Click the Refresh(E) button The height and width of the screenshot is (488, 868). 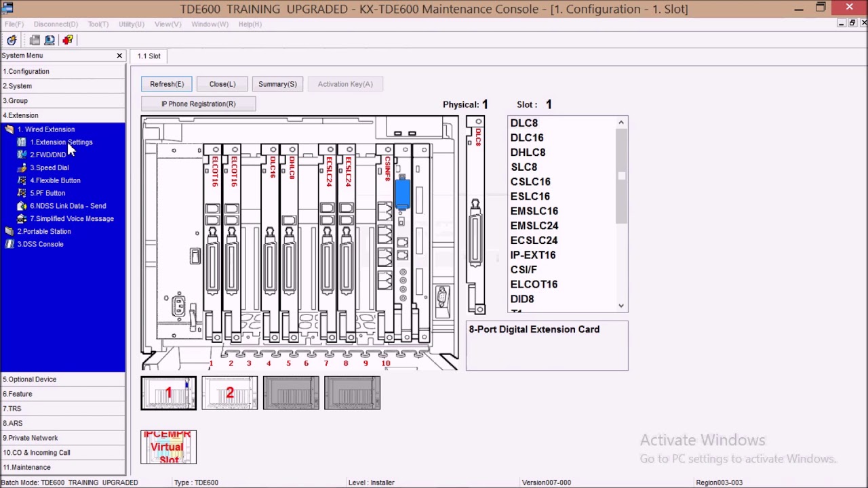point(167,84)
